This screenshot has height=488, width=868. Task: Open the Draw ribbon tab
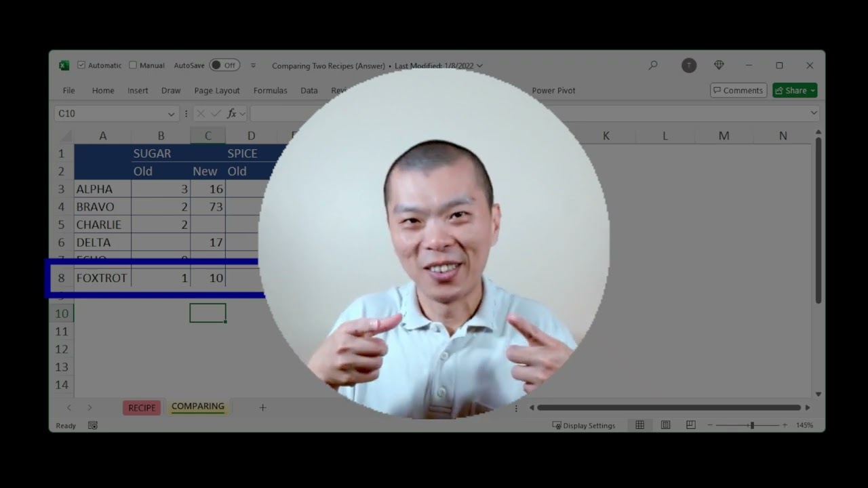click(171, 90)
